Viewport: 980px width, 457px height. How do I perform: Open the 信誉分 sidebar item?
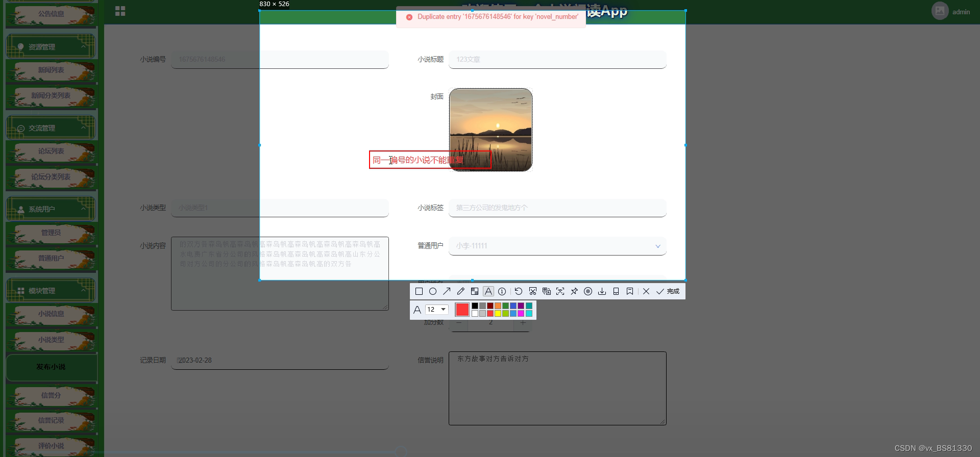[51, 395]
